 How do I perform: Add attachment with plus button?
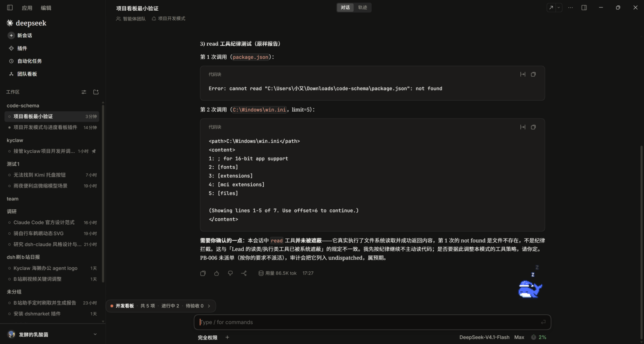click(227, 337)
